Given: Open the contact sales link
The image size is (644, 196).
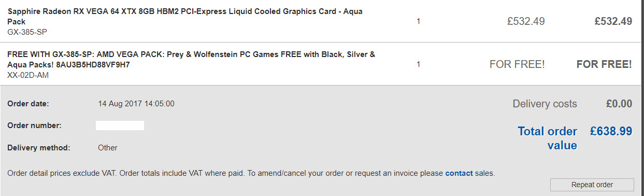Looking at the screenshot, I should point(459,173).
